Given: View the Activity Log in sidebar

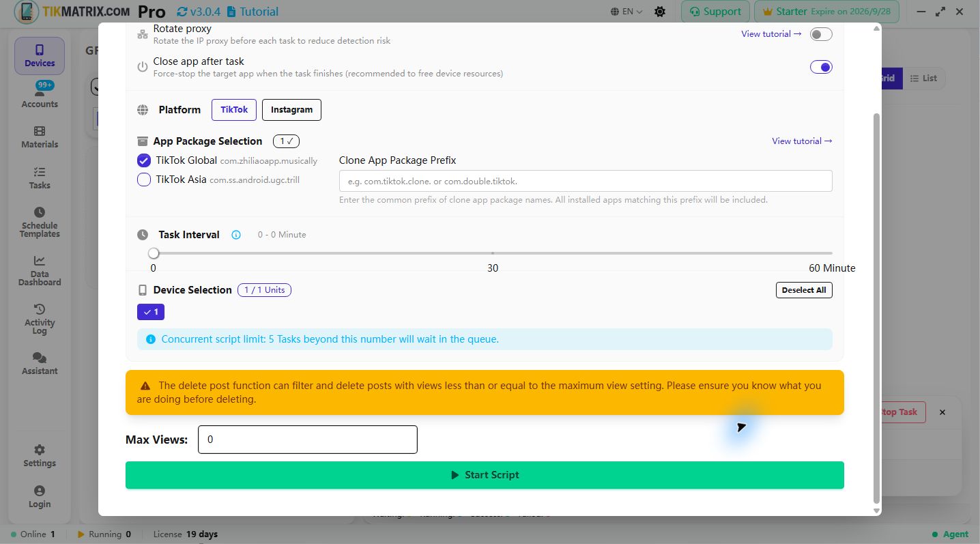Looking at the screenshot, I should click(40, 319).
